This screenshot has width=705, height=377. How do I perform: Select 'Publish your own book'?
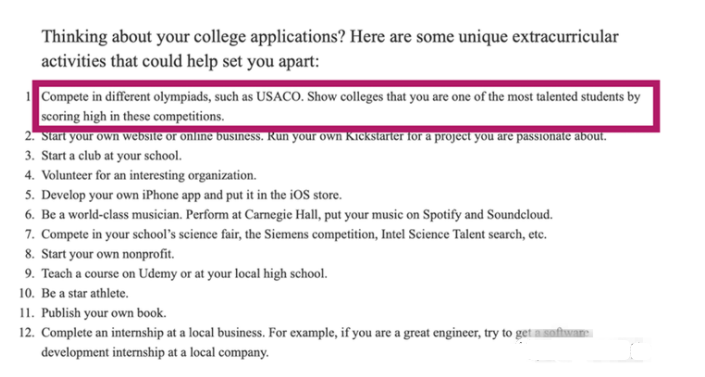[104, 313]
